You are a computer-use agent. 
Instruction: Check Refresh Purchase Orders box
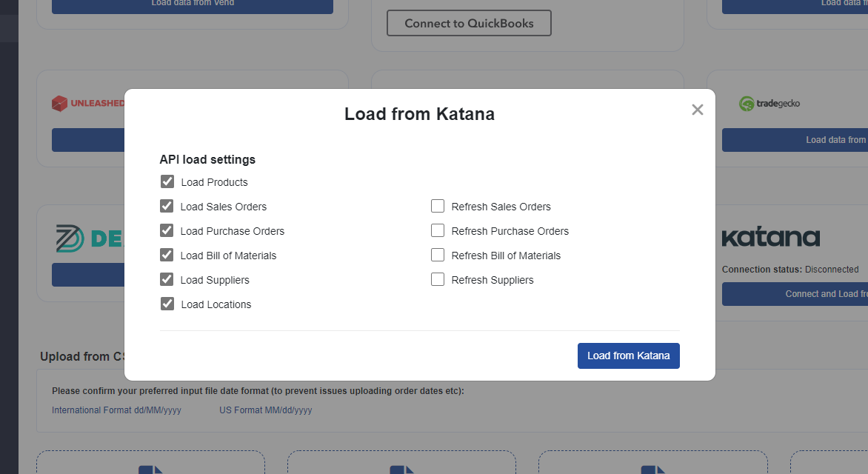(437, 230)
